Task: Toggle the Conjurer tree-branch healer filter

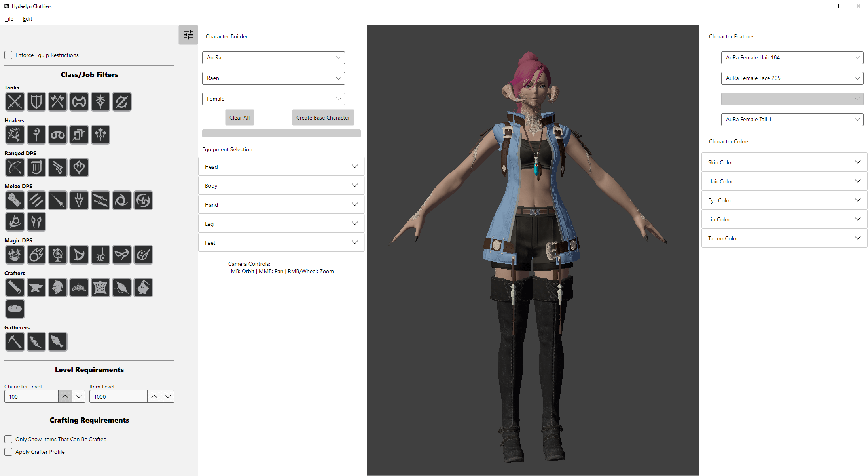Action: (x=15, y=135)
